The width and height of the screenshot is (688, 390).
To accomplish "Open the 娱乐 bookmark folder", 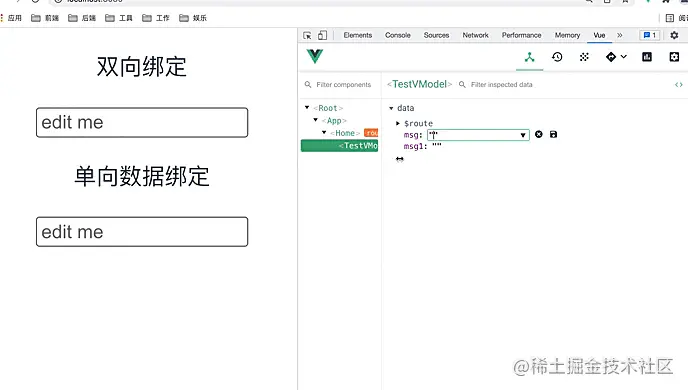I will [x=193, y=18].
